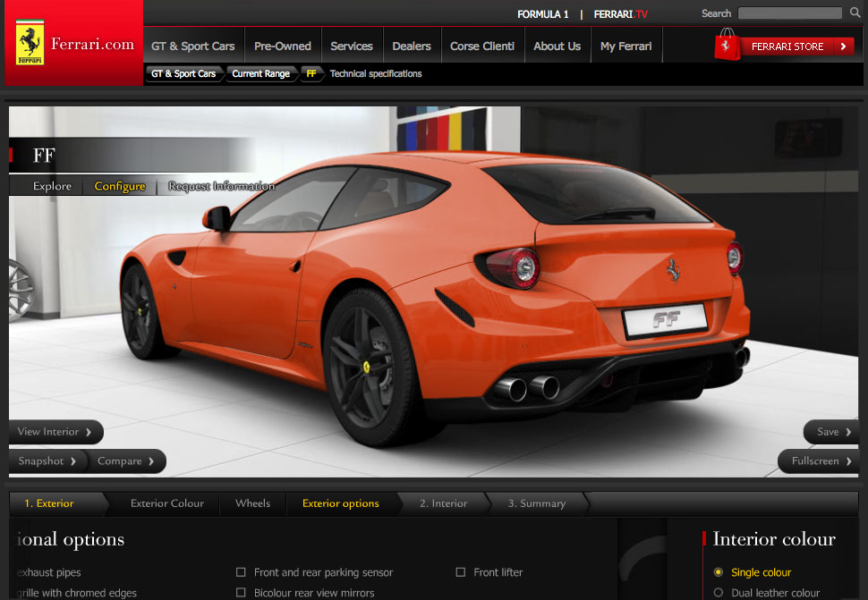
Task: Click the search magnifier icon
Action: (855, 13)
